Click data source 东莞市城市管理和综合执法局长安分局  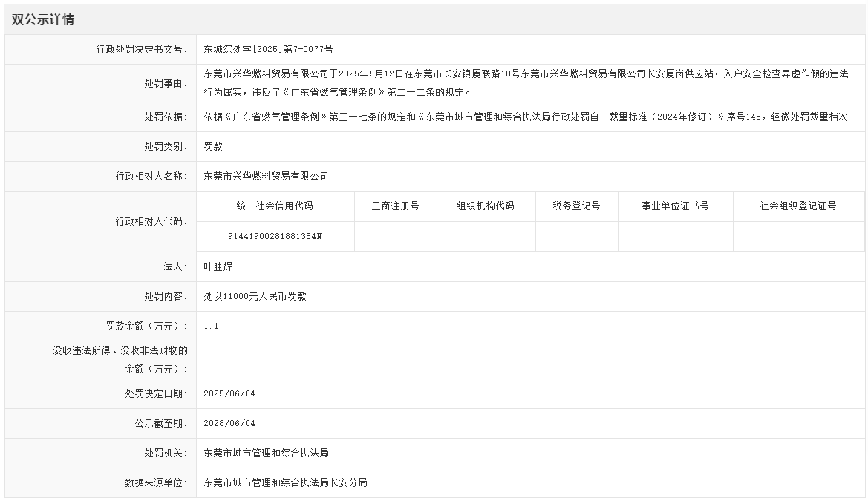pos(286,483)
